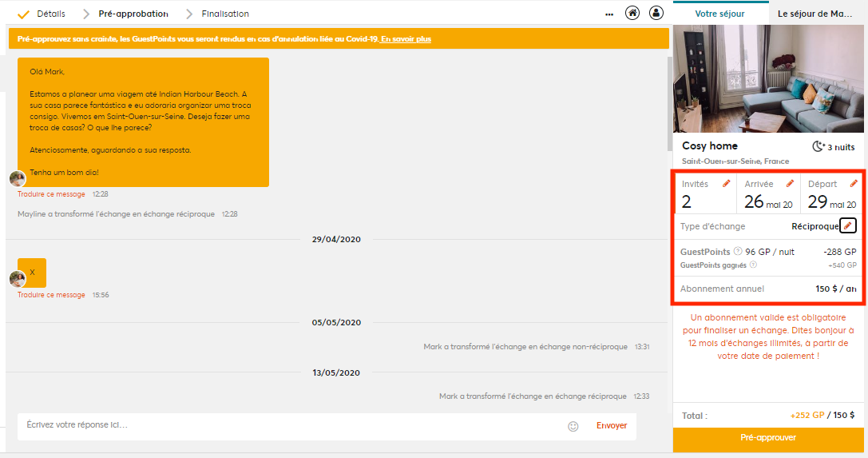This screenshot has width=868, height=458.
Task: Switch to Votre séjour tab
Action: click(719, 14)
